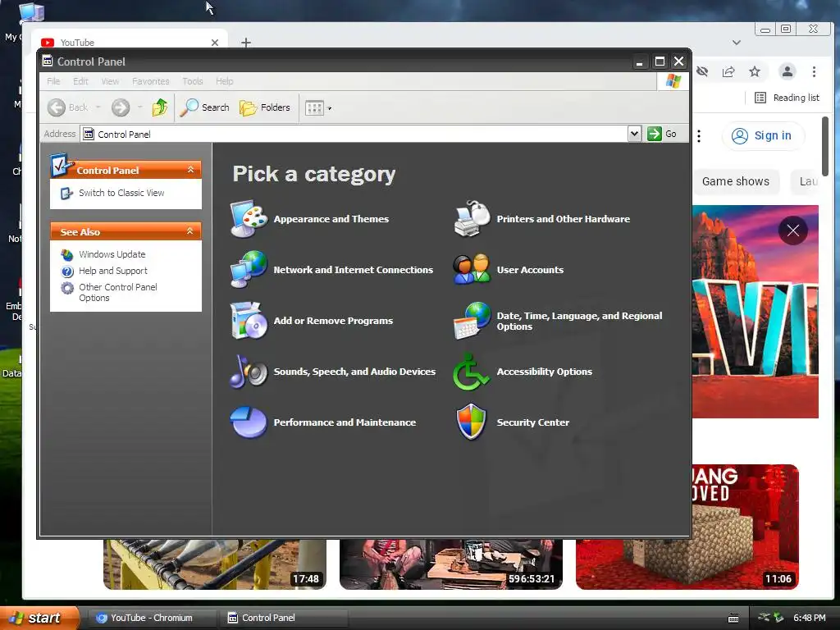Open the File menu
The height and width of the screenshot is (630, 840).
pyautogui.click(x=53, y=81)
